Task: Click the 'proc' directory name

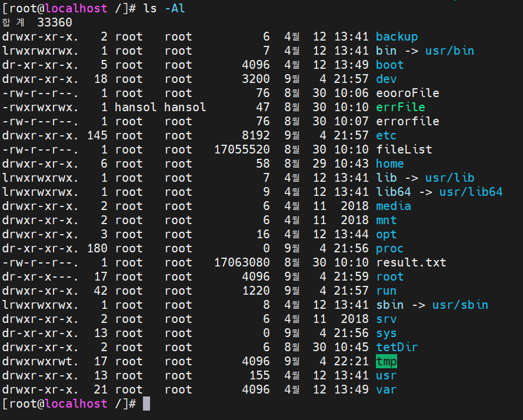Action: pos(389,249)
